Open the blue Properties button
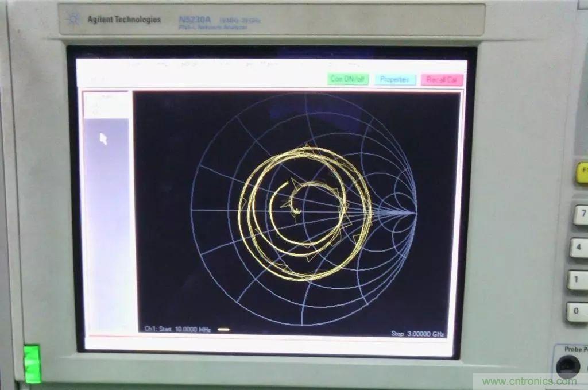Image resolution: width=588 pixels, height=390 pixels. tap(395, 80)
